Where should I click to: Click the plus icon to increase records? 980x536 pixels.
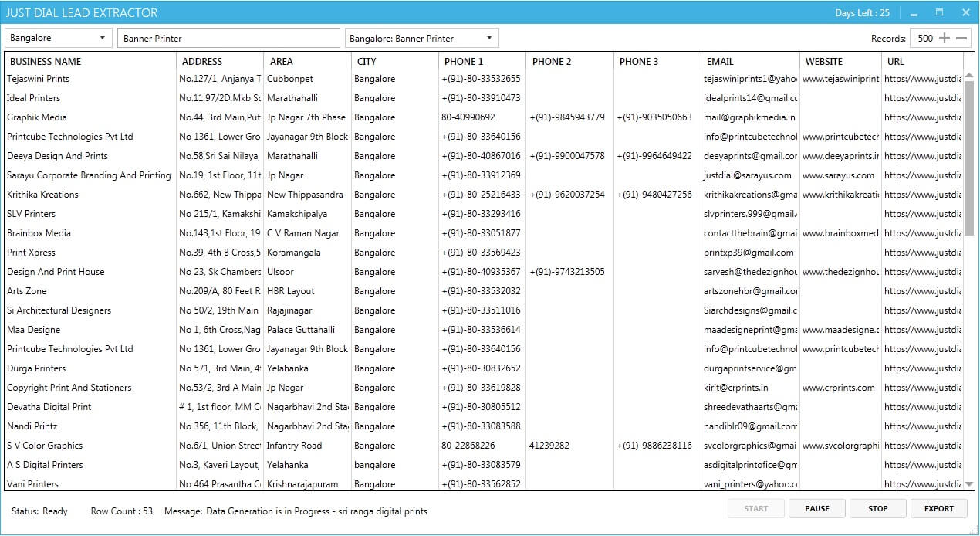pos(945,38)
